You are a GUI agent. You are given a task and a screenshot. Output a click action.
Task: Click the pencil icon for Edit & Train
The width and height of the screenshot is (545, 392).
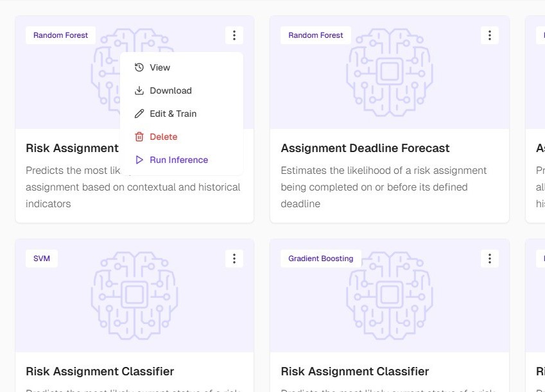pyautogui.click(x=139, y=114)
